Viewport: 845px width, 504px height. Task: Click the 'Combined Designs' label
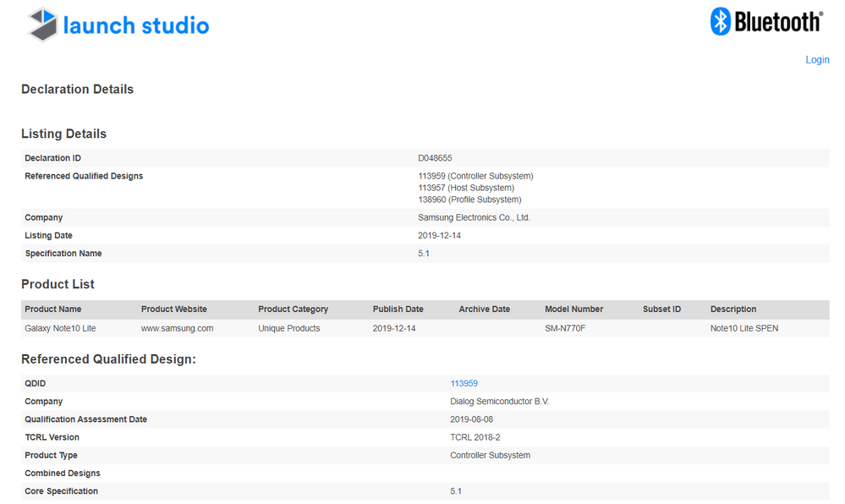point(63,474)
